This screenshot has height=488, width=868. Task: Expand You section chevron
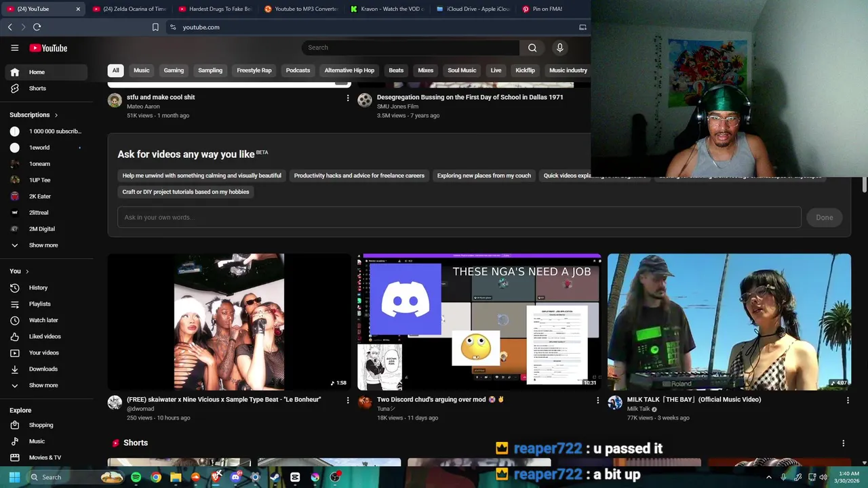pos(27,271)
